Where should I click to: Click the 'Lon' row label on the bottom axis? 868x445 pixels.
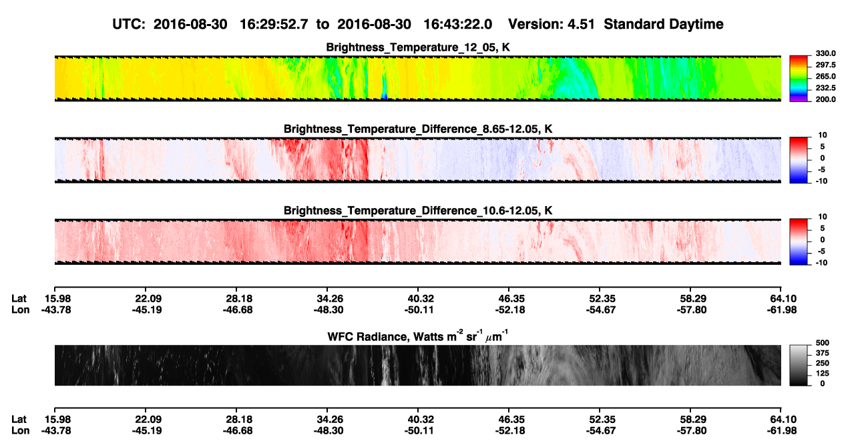[20, 430]
